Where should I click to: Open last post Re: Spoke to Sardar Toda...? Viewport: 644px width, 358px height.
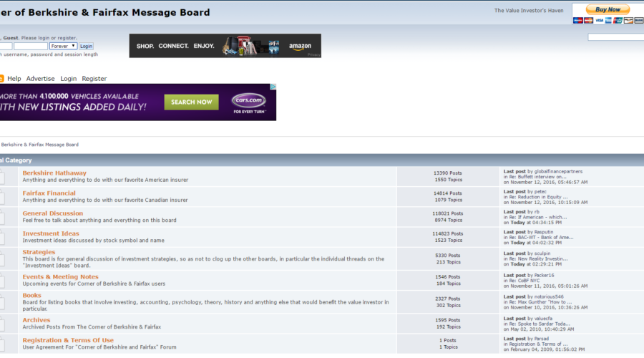click(x=540, y=324)
